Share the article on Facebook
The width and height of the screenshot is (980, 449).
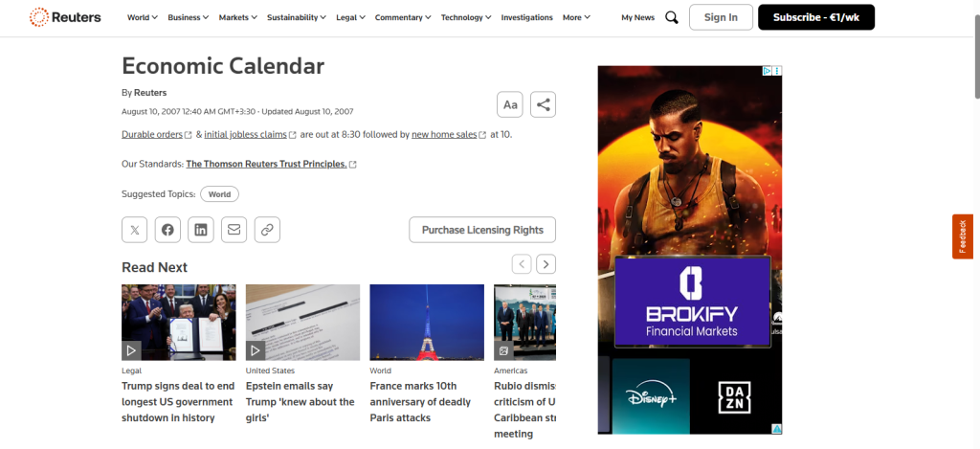[x=167, y=230]
